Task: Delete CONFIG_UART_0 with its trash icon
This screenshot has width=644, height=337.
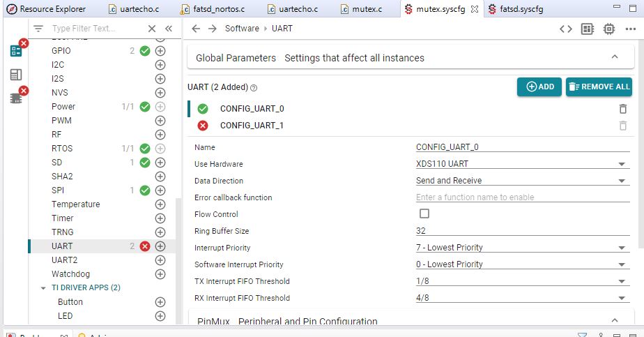Action: click(x=622, y=109)
